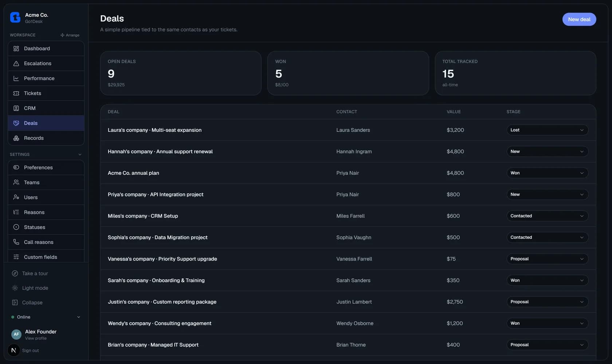
Task: Open the Online status dropdown
Action: (x=46, y=317)
